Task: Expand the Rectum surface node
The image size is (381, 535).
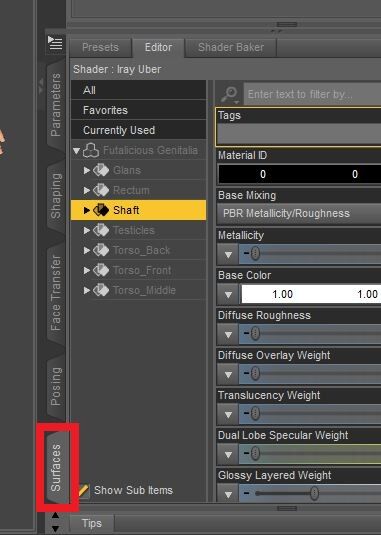Action: click(87, 190)
